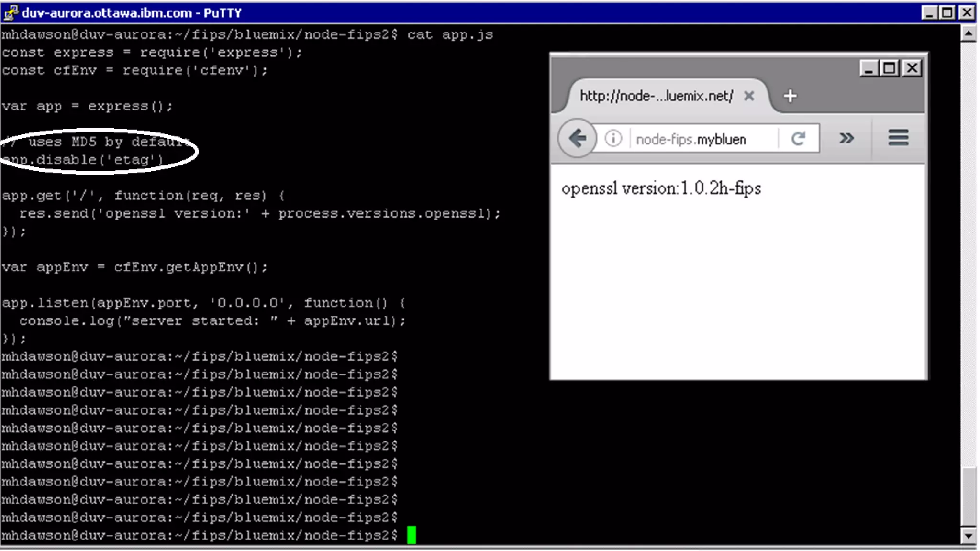The width and height of the screenshot is (980, 551).
Task: Minimize the browser window
Action: tap(869, 69)
